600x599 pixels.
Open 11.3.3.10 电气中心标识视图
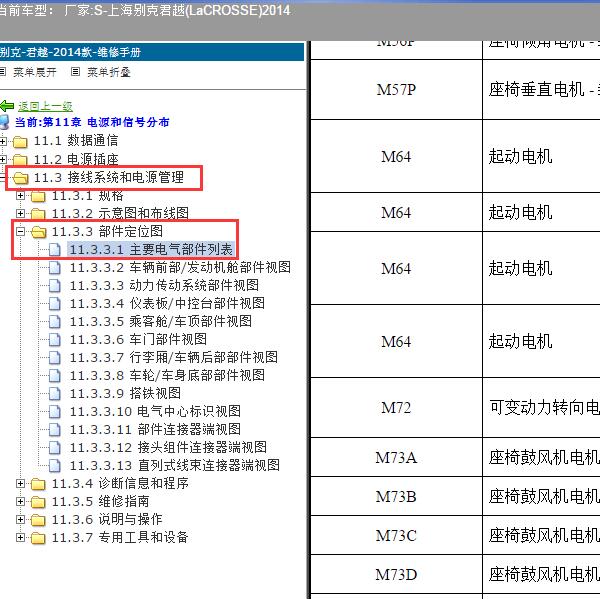click(155, 411)
